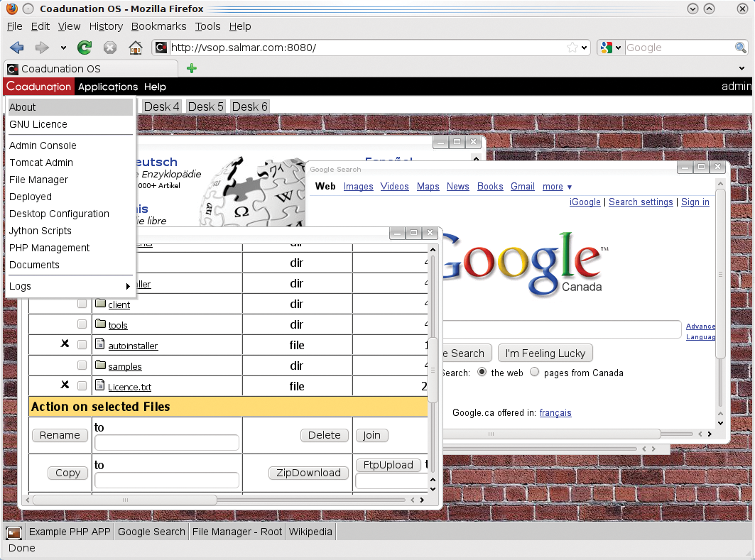Open the français language link
The width and height of the screenshot is (755, 560).
555,413
